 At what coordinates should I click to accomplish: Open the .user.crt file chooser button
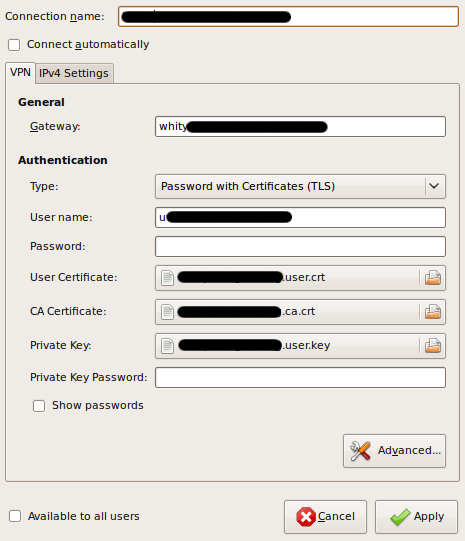pyautogui.click(x=300, y=278)
